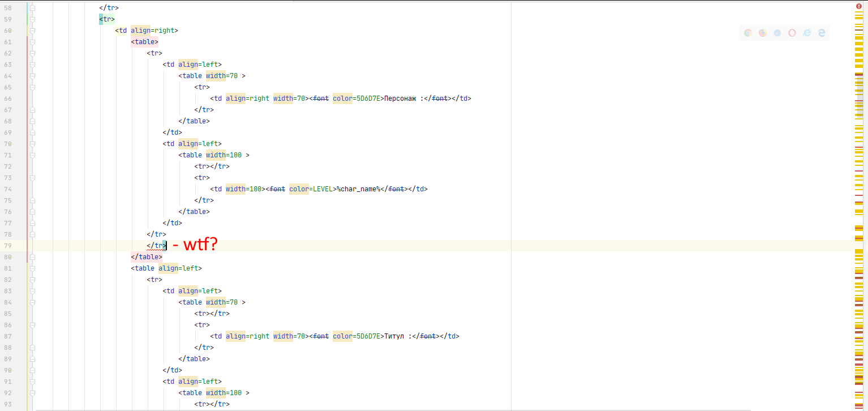Click <tr></tr> on line 85
Image resolution: width=868 pixels, height=411 pixels.
tap(212, 314)
